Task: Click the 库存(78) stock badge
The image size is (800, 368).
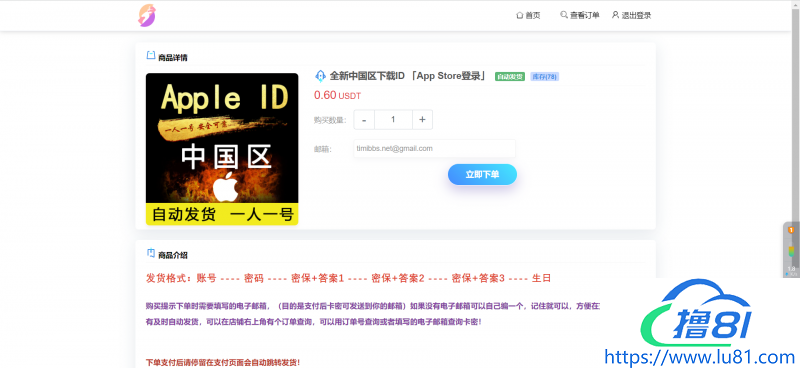Action: (544, 77)
